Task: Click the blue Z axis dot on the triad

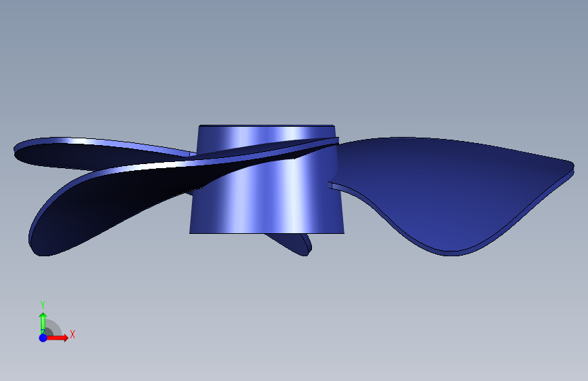Action: coord(43,338)
